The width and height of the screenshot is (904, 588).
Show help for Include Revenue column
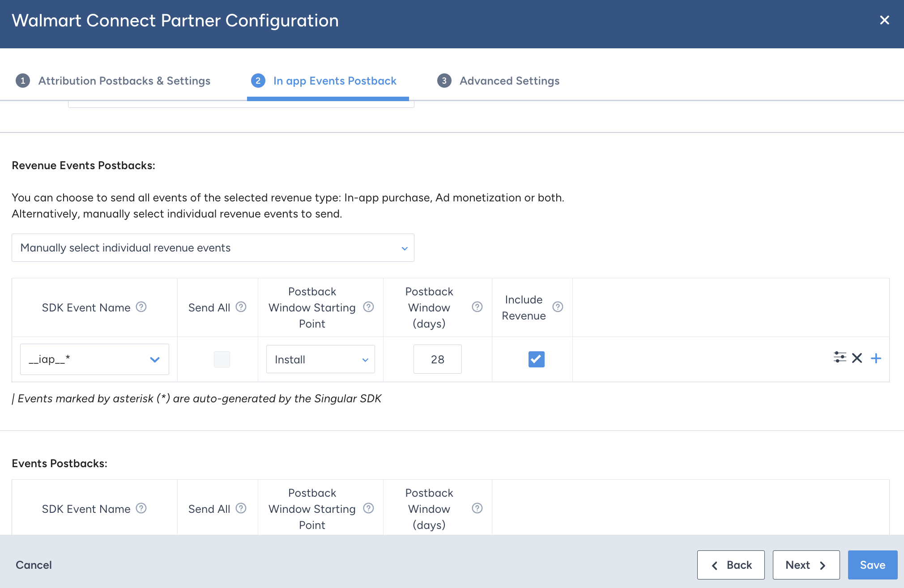click(558, 307)
